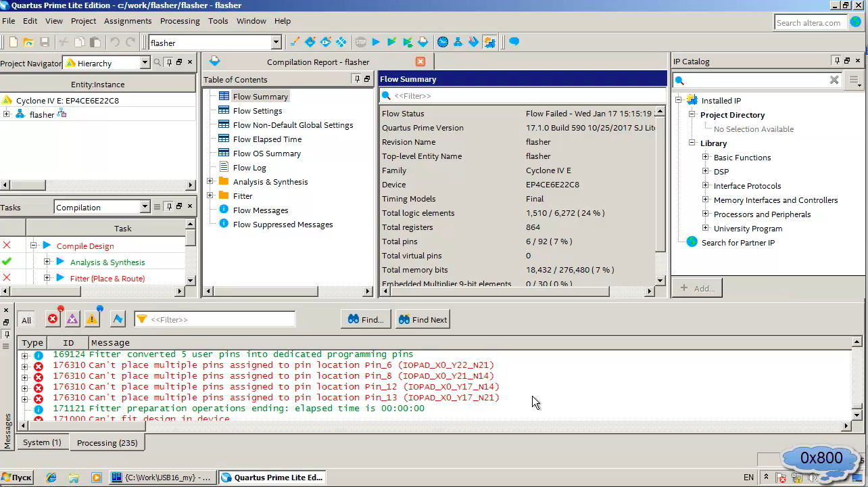
Task: Open the flasher revision dropdown
Action: click(x=276, y=43)
